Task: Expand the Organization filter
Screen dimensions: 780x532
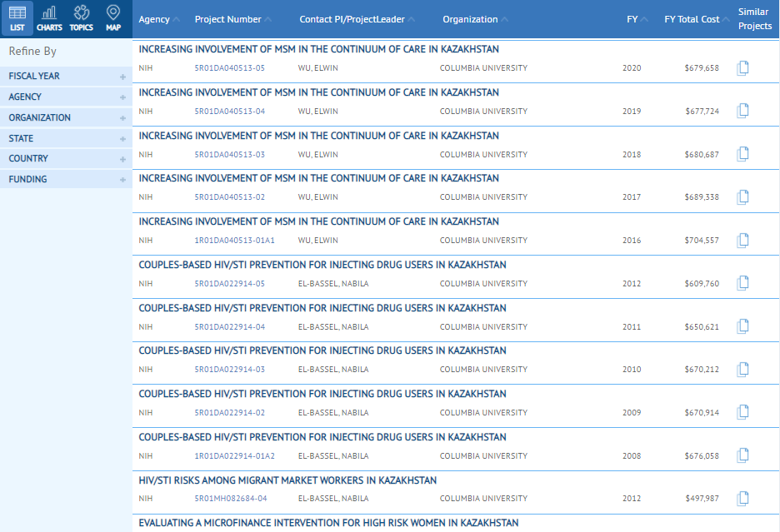Action: pos(66,118)
